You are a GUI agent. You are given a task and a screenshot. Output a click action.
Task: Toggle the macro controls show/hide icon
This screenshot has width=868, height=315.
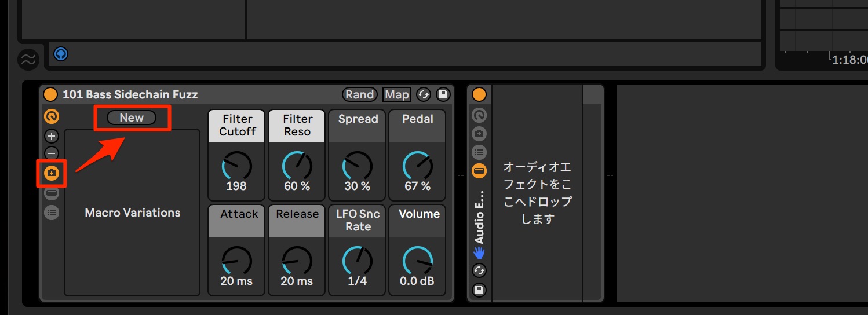52,117
